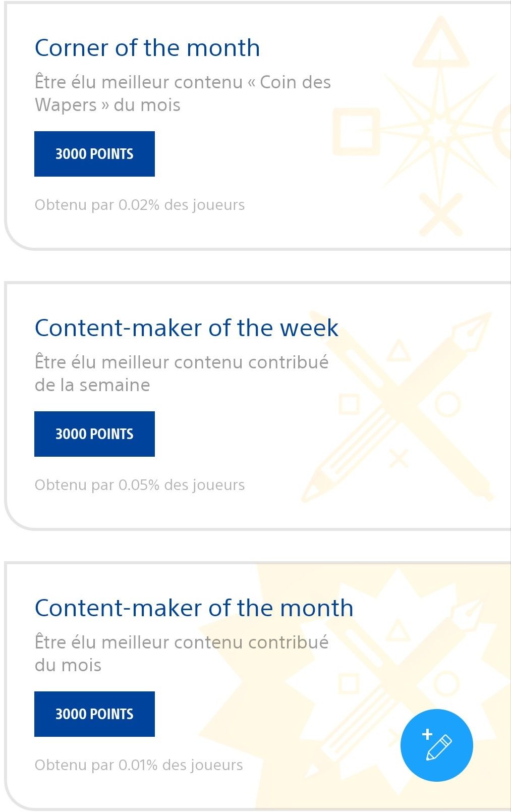Screen dimensions: 511x812
Task: Select the 'contribué du mois' description text
Action: click(182, 654)
